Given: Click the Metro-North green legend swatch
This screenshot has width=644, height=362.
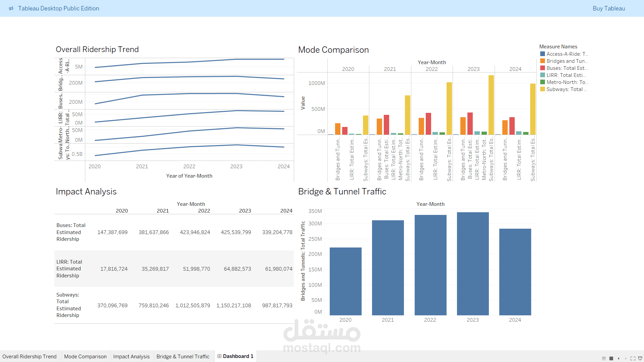Looking at the screenshot, I should click(543, 82).
